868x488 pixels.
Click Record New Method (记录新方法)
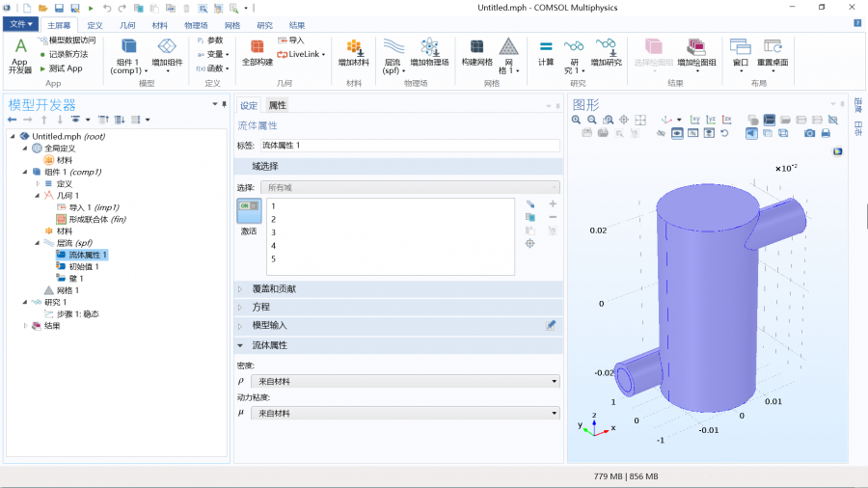[x=64, y=54]
